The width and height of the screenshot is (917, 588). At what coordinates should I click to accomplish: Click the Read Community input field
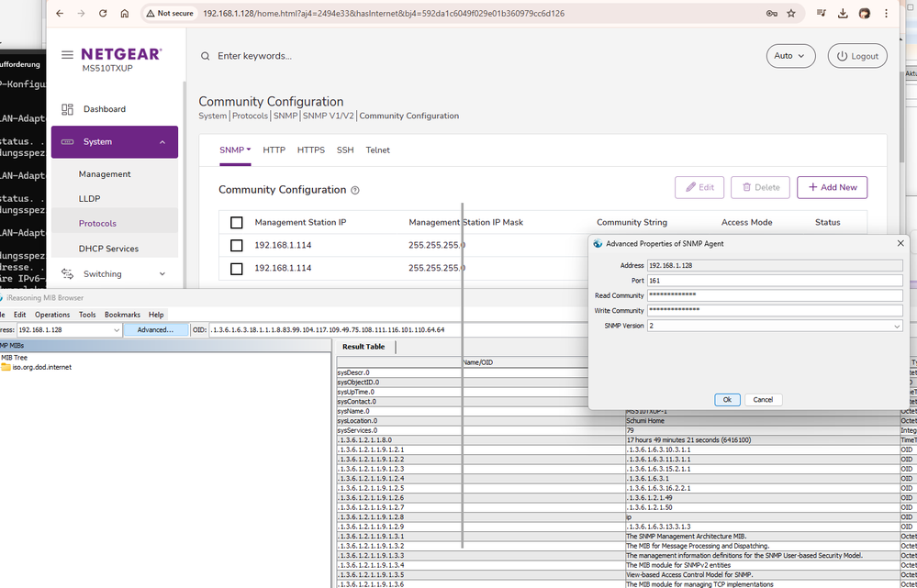774,295
